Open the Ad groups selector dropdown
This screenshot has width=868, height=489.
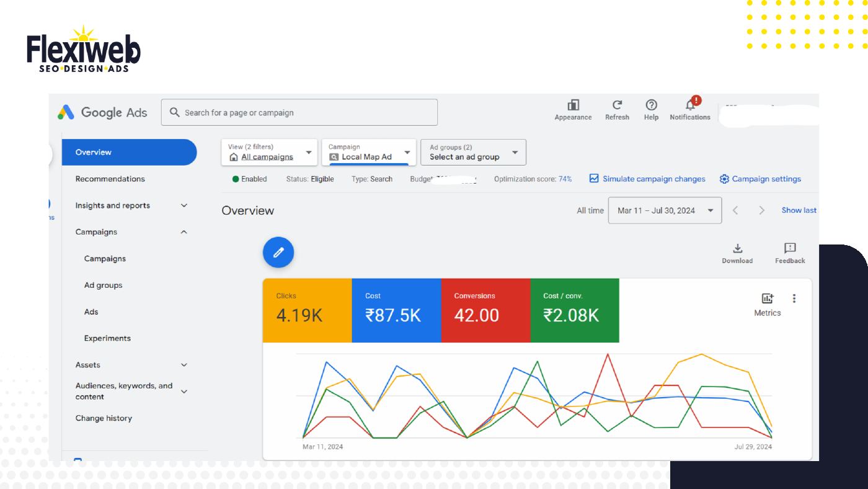[x=473, y=152]
